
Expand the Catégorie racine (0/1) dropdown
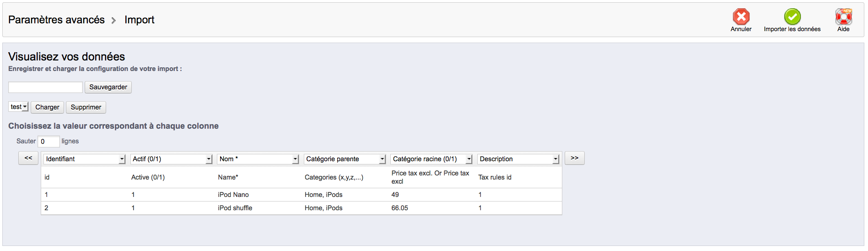431,159
